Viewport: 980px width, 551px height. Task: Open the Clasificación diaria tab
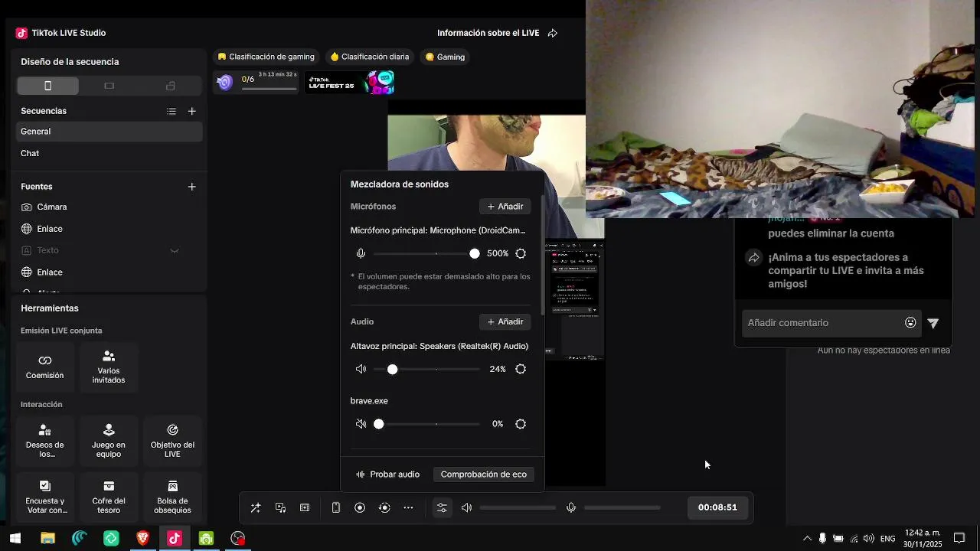point(370,57)
